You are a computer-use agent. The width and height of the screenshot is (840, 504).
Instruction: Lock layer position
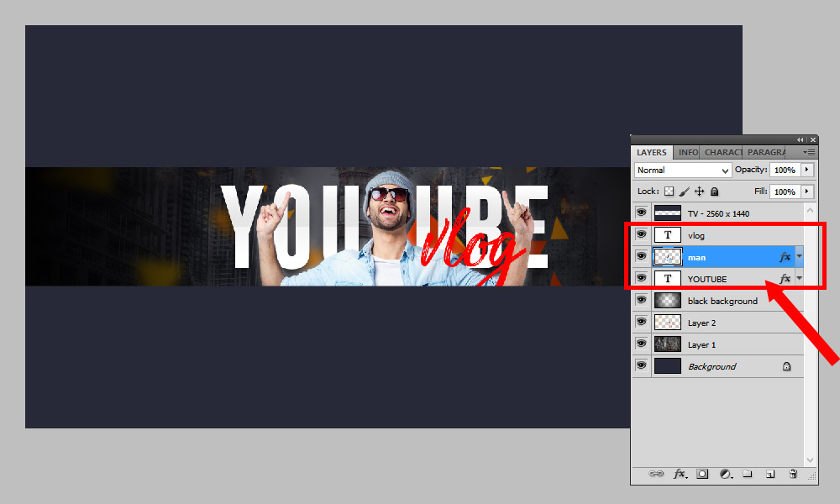699,192
